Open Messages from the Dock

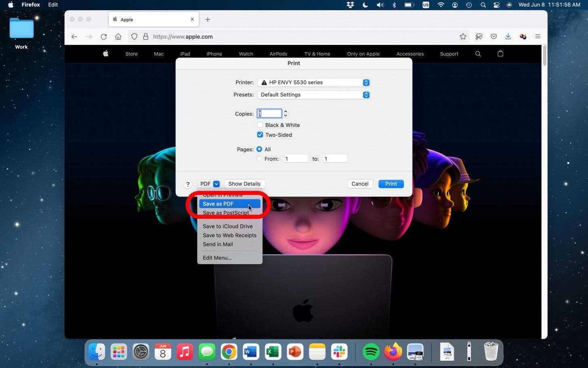tap(207, 352)
